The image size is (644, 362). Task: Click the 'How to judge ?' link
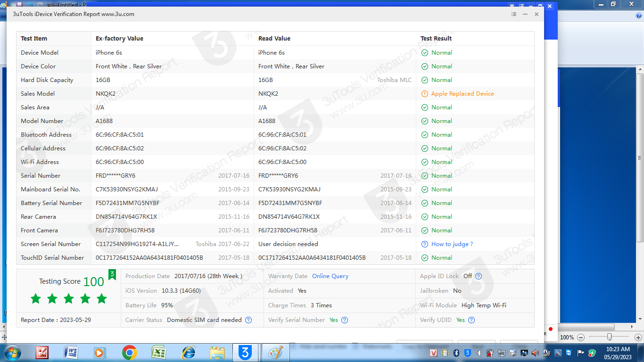(452, 244)
